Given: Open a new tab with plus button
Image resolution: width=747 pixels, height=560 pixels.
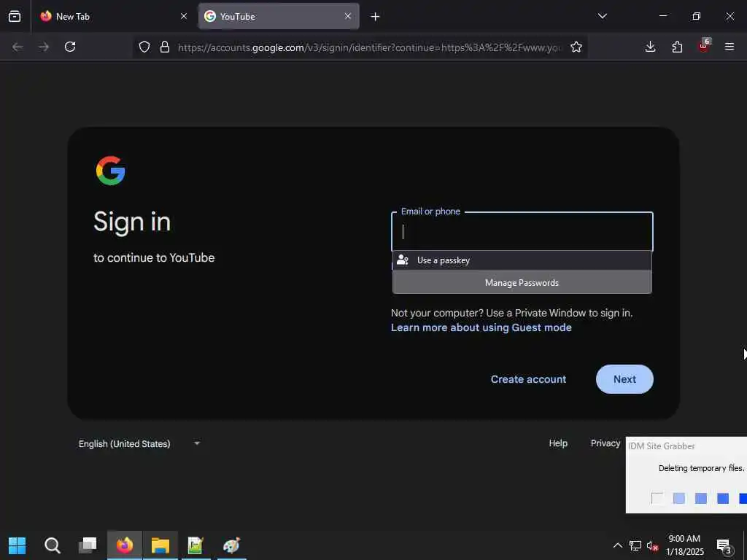Looking at the screenshot, I should click(375, 17).
